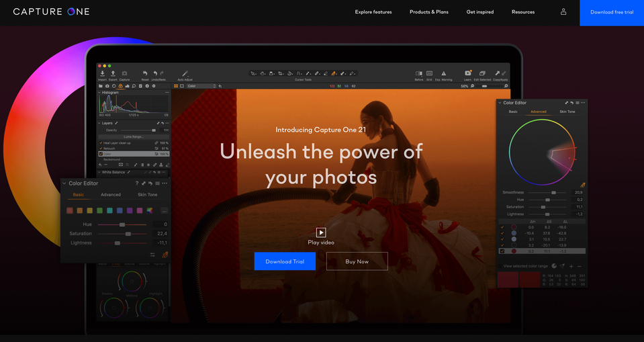Click the Luma Range button

point(134,137)
